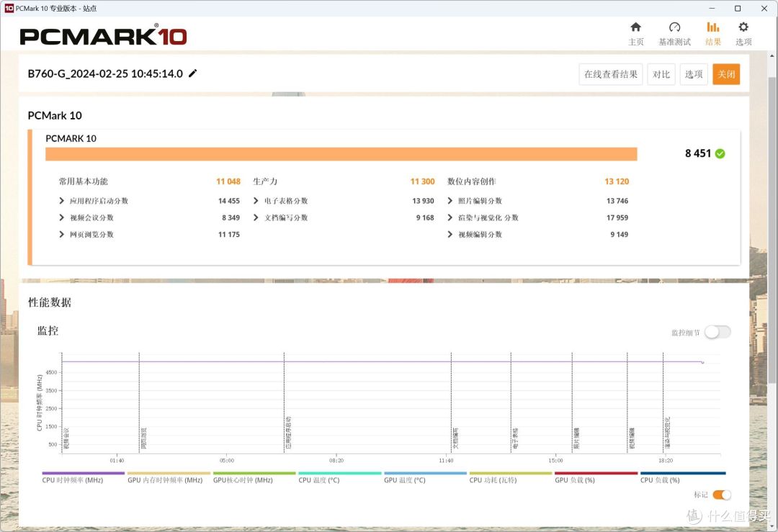Open Options via the gear icon
This screenshot has height=532, width=778.
(743, 27)
